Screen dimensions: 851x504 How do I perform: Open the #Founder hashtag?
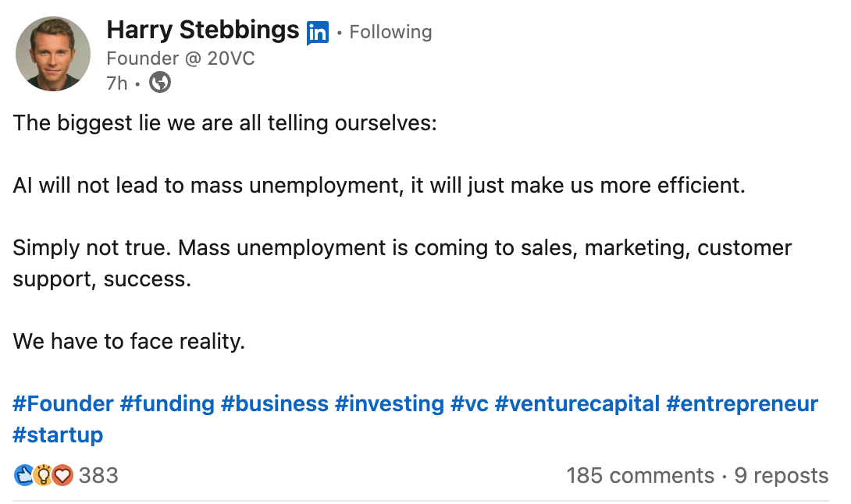(x=63, y=403)
